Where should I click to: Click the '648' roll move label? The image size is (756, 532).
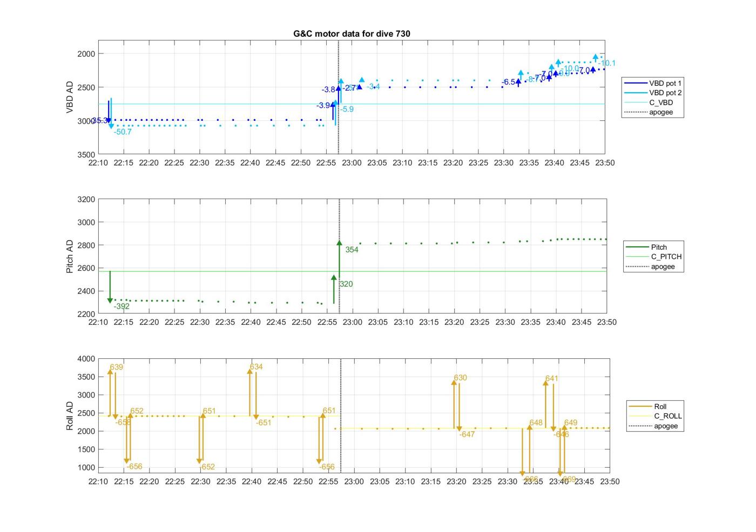point(536,423)
